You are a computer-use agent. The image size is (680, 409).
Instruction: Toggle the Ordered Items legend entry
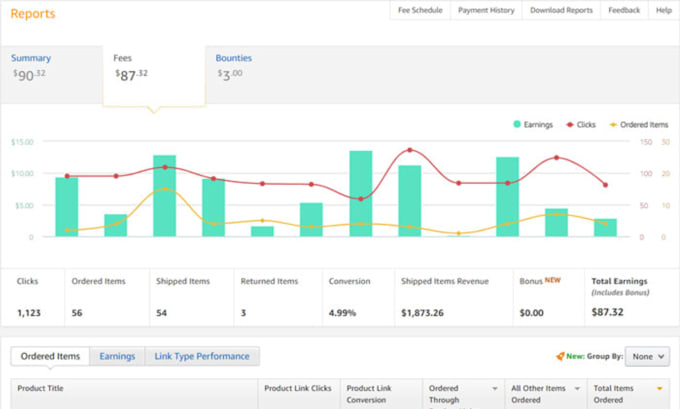[639, 125]
